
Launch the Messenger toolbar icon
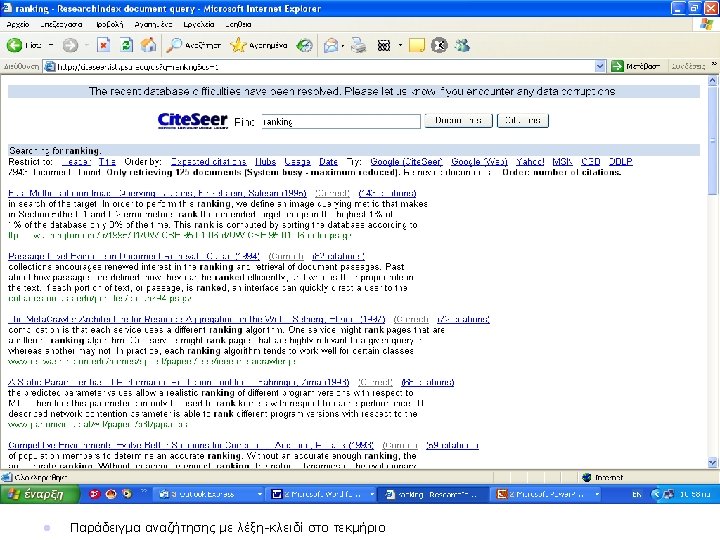[462, 45]
